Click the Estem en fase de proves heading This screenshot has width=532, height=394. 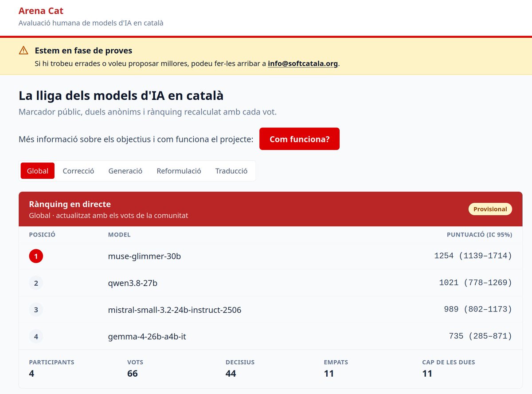pyautogui.click(x=84, y=51)
